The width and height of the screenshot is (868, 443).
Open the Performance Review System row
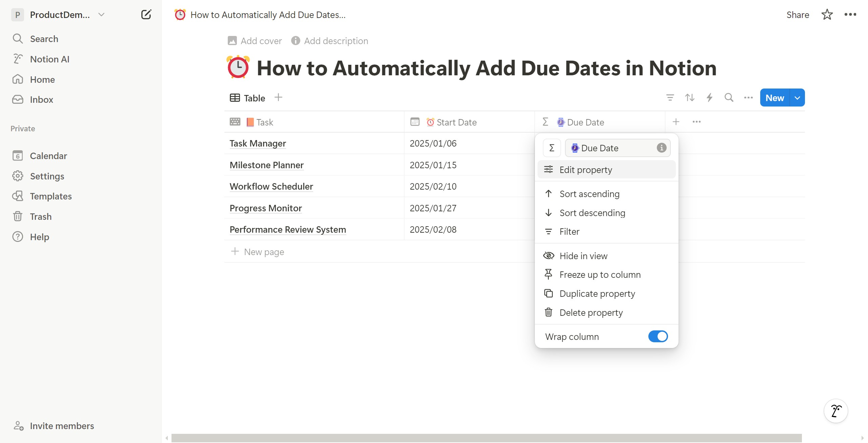[288, 230]
